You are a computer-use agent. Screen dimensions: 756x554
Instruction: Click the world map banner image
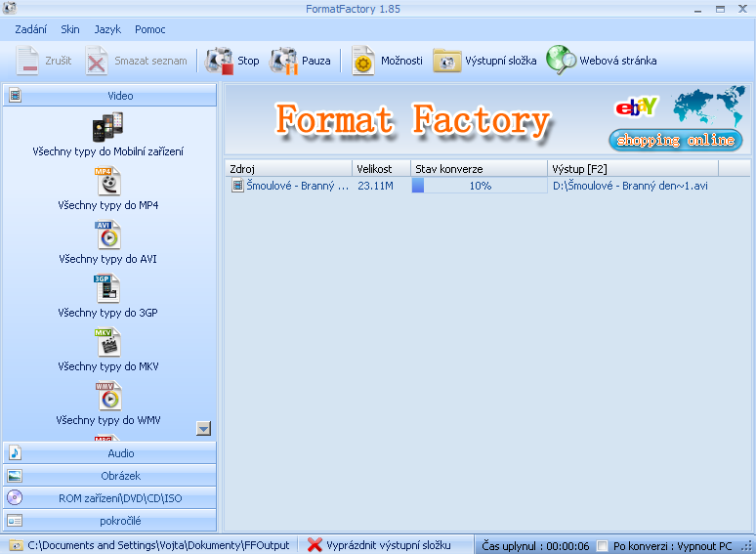point(709,105)
